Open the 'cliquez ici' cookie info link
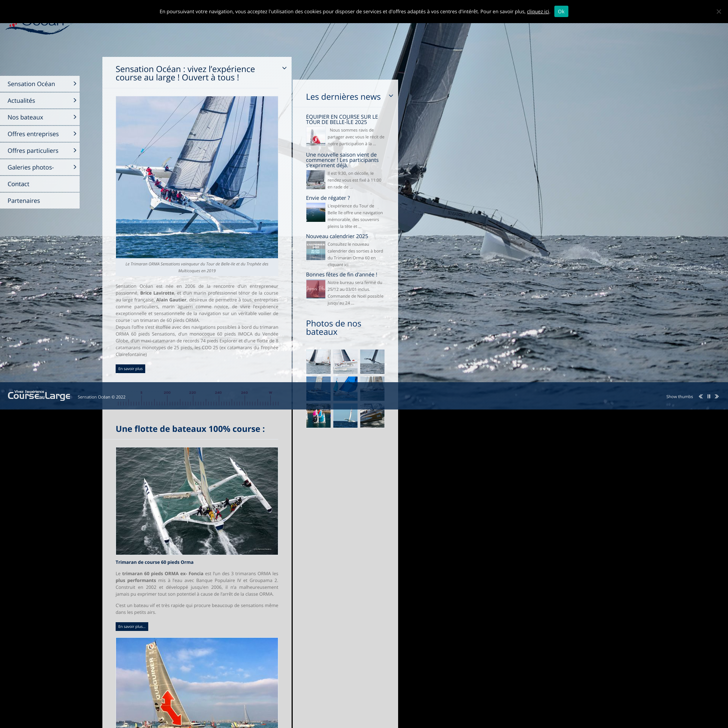 pos(538,12)
